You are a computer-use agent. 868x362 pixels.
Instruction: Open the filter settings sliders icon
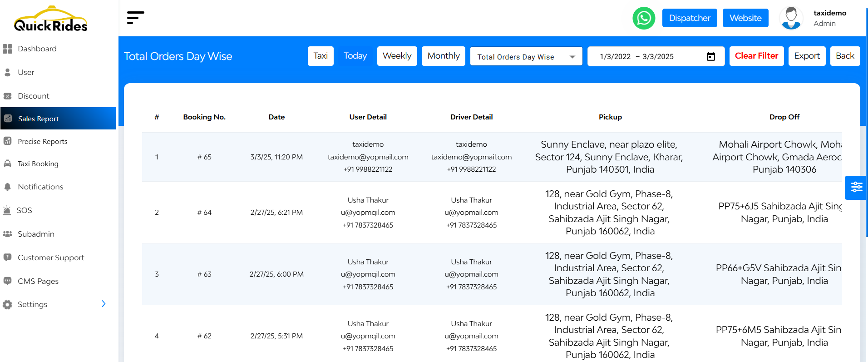click(856, 187)
